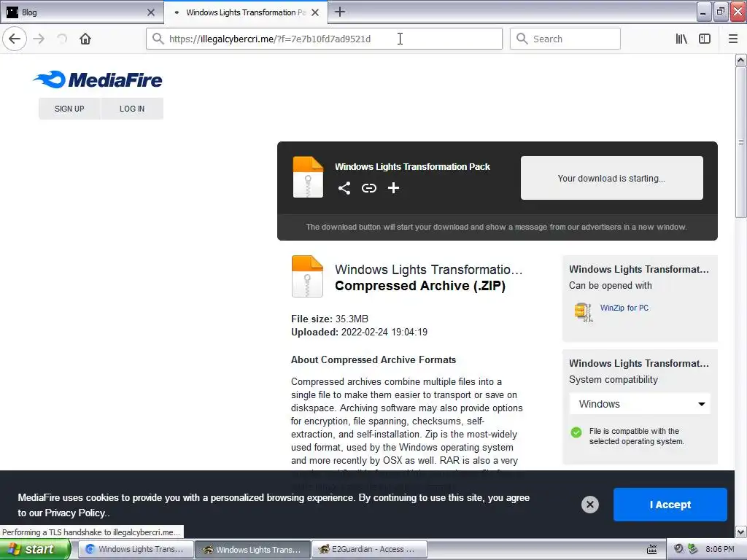Click the SIGN UP button
The width and height of the screenshot is (747, 560).
click(69, 109)
